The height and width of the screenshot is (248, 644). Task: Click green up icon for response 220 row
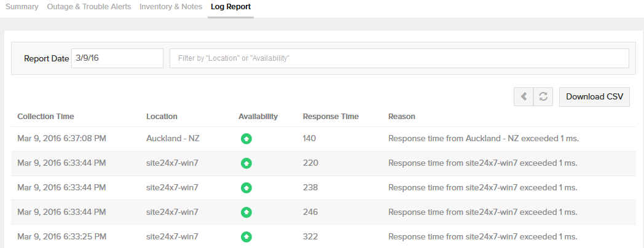pyautogui.click(x=246, y=163)
